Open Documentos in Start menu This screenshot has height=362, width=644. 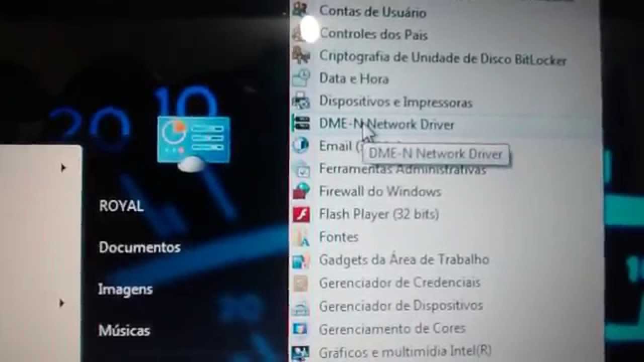pos(139,247)
